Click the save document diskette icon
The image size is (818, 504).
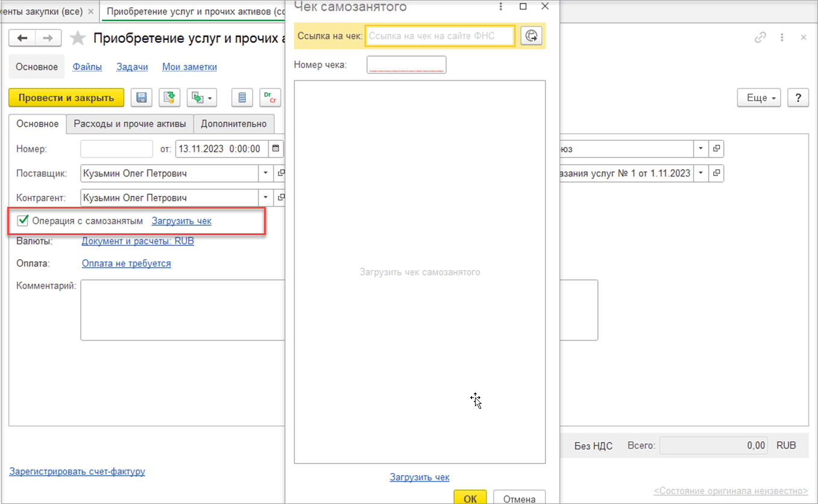142,98
